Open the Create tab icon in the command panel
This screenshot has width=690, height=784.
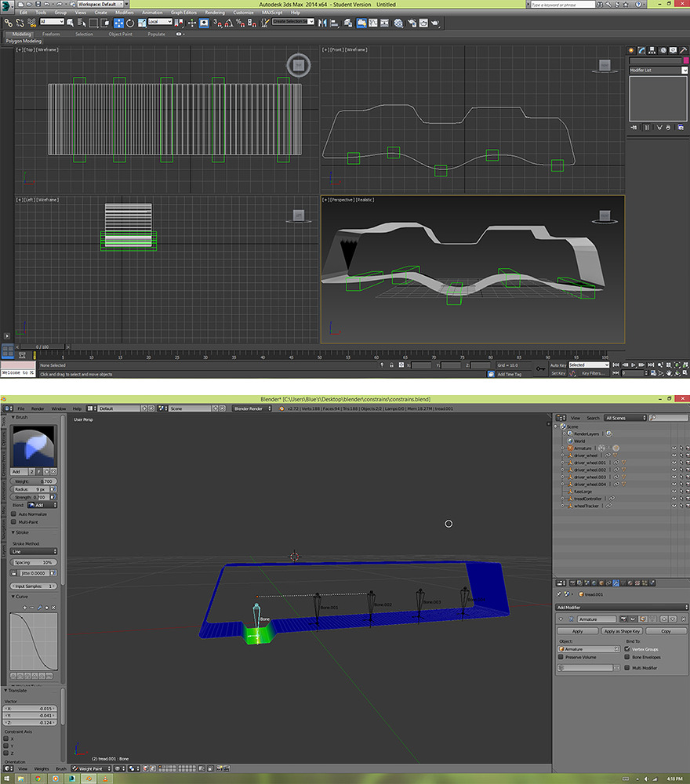click(631, 50)
